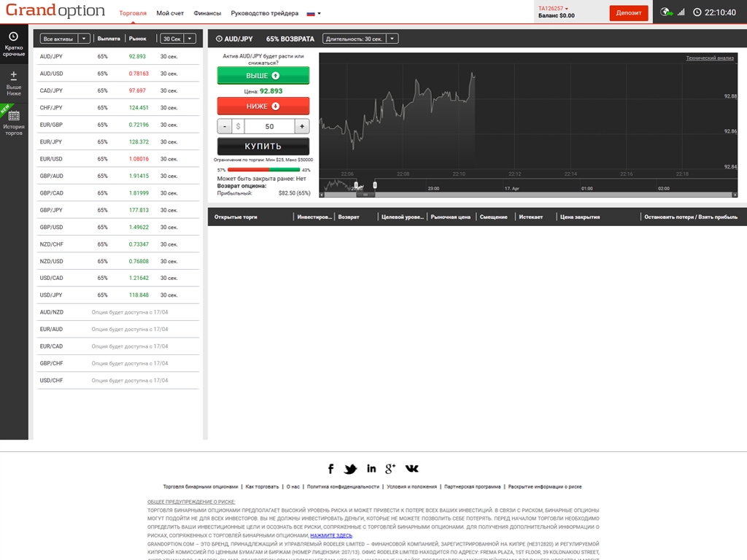This screenshot has width=747, height=560.
Task: Go to the Мой счет menu item
Action: 170,14
